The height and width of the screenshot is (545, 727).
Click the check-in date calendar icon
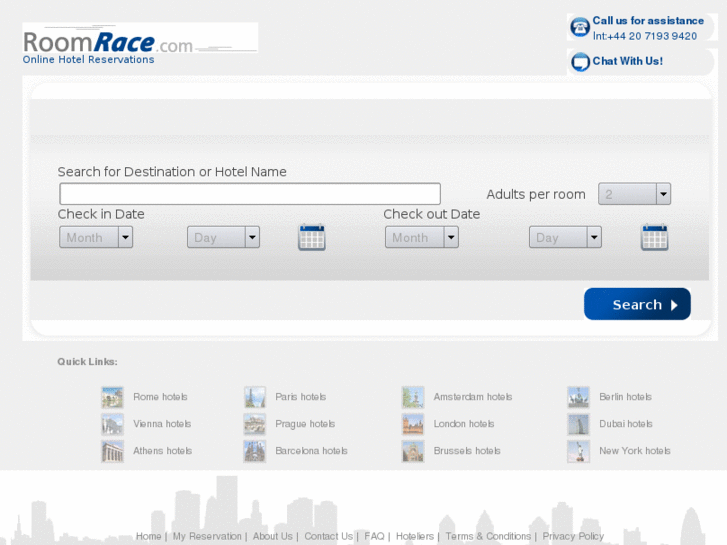click(311, 237)
